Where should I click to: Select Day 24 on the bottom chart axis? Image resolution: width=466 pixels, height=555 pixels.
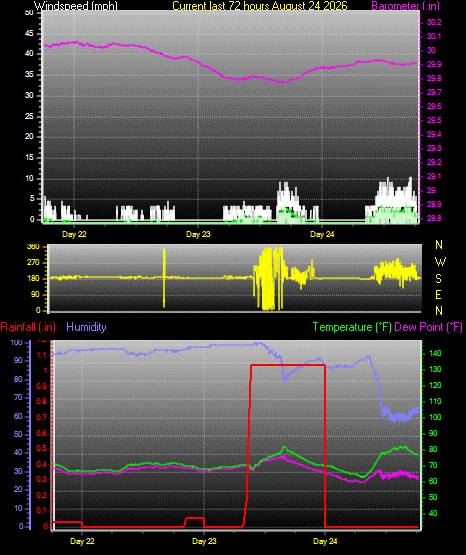coord(325,541)
